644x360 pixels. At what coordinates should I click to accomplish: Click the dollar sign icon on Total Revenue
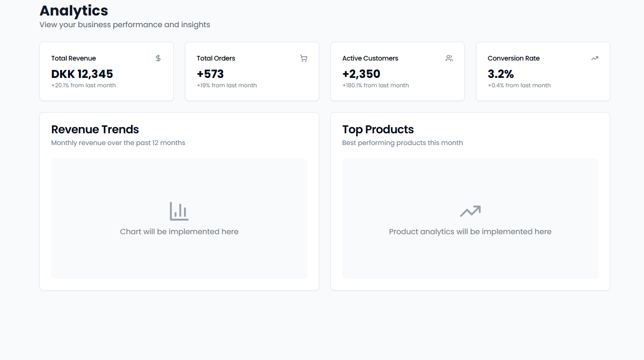[x=158, y=58]
